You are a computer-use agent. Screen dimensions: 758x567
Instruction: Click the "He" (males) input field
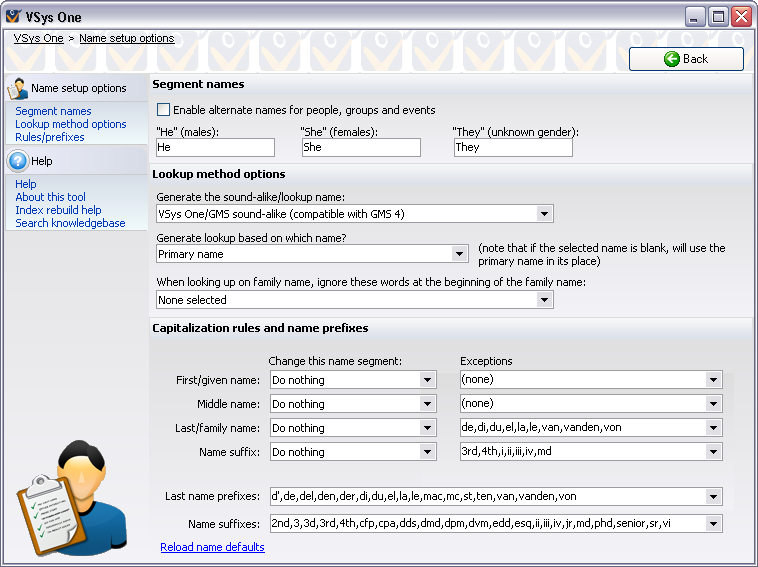point(216,147)
